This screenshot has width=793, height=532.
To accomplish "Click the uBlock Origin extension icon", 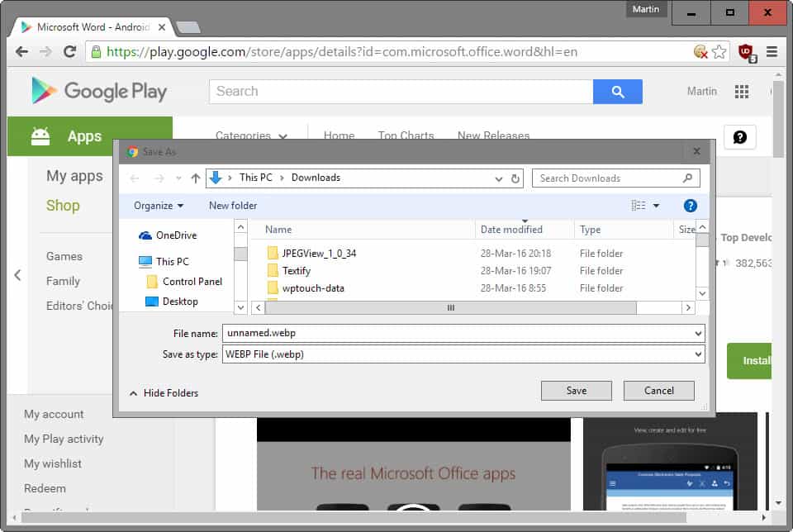I will pos(746,51).
